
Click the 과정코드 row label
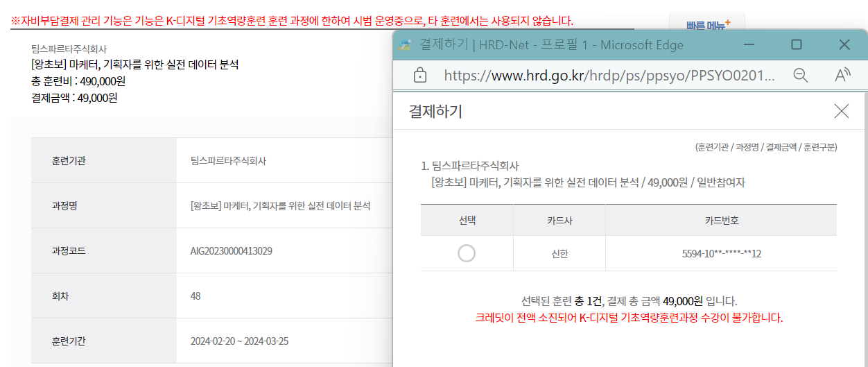(69, 250)
